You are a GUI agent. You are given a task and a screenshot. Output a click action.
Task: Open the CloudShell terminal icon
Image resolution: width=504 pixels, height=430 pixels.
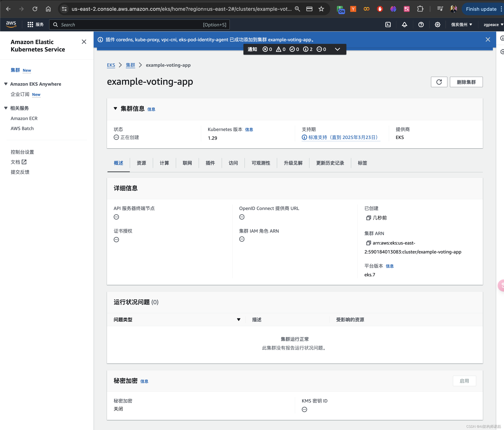tap(388, 25)
